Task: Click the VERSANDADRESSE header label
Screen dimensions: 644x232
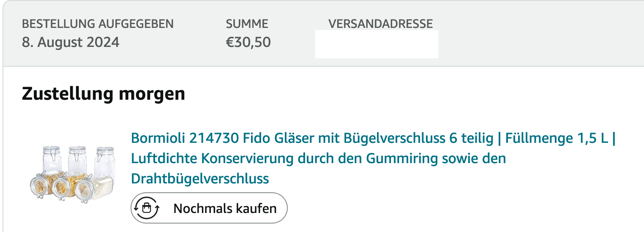Action: pyautogui.click(x=380, y=24)
